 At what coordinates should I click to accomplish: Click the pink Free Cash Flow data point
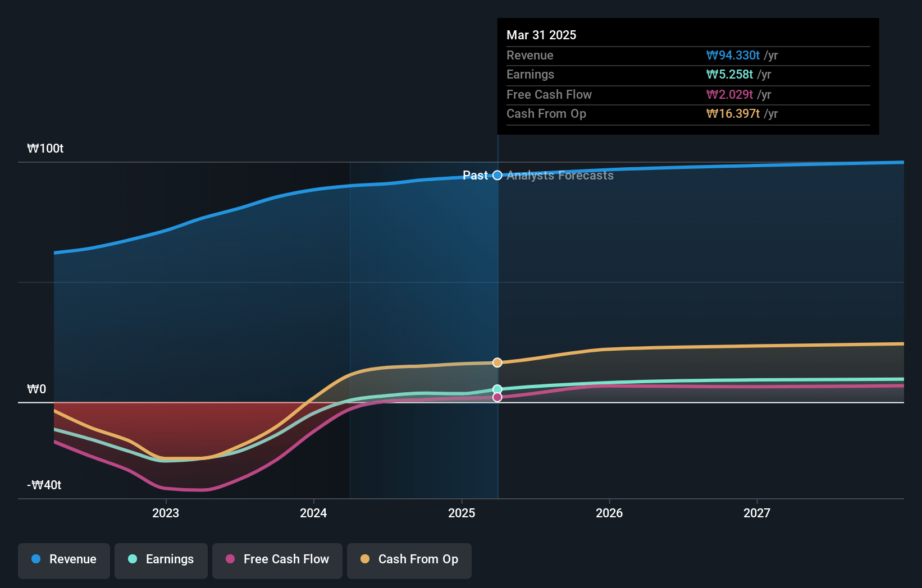pyautogui.click(x=497, y=397)
